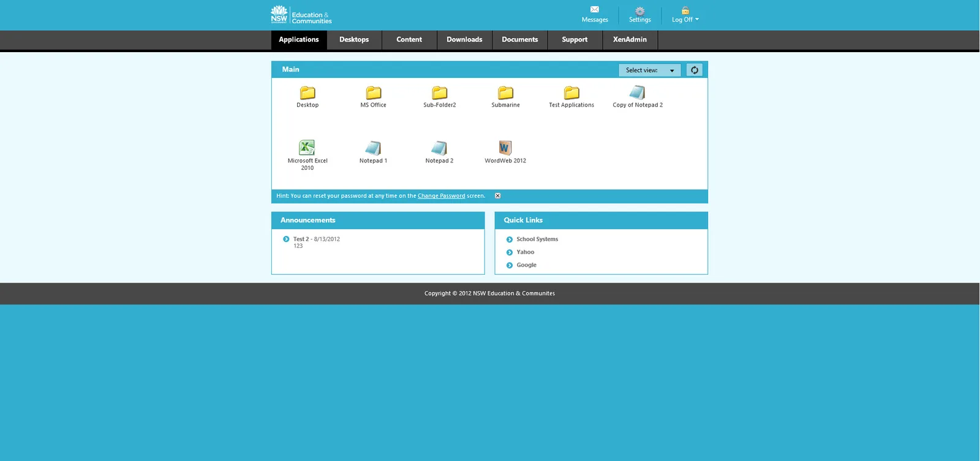The width and height of the screenshot is (980, 461).
Task: Launch the Notepad 2 application
Action: 439,148
